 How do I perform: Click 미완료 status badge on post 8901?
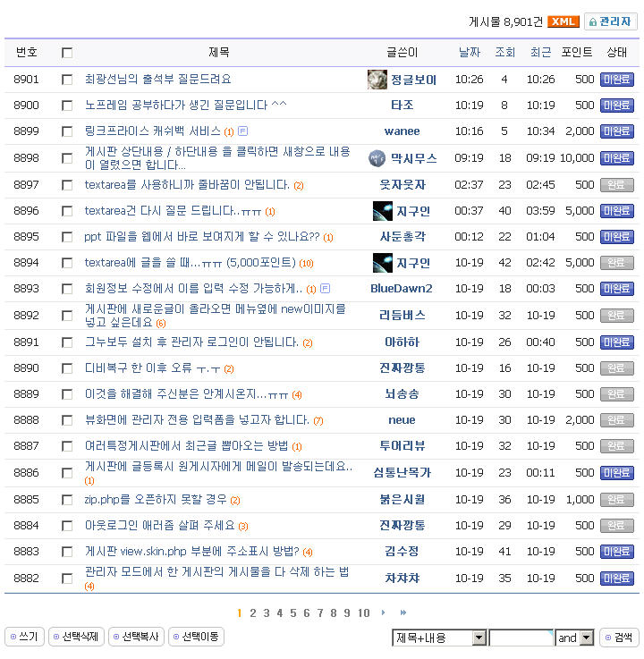pyautogui.click(x=616, y=80)
